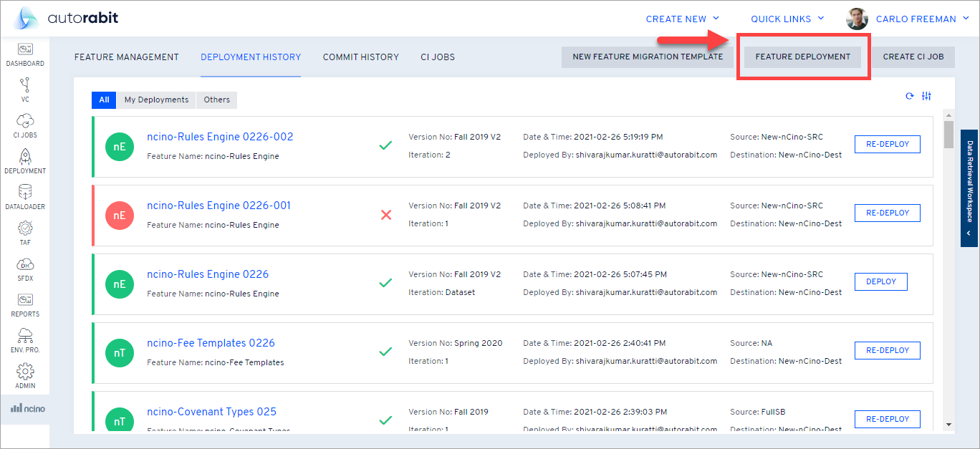
Task: Open the filter settings icon
Action: 926,97
